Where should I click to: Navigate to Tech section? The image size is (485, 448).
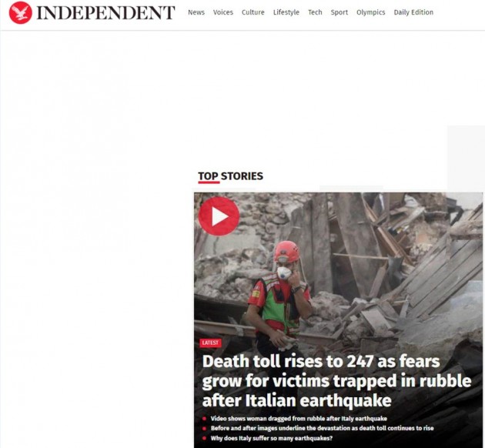point(315,12)
